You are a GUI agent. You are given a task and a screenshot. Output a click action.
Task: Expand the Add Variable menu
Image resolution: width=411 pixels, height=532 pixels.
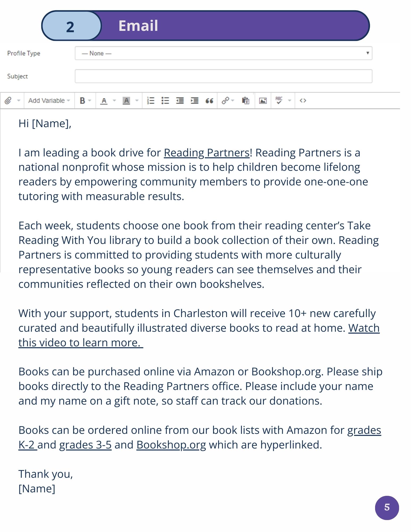coord(49,101)
